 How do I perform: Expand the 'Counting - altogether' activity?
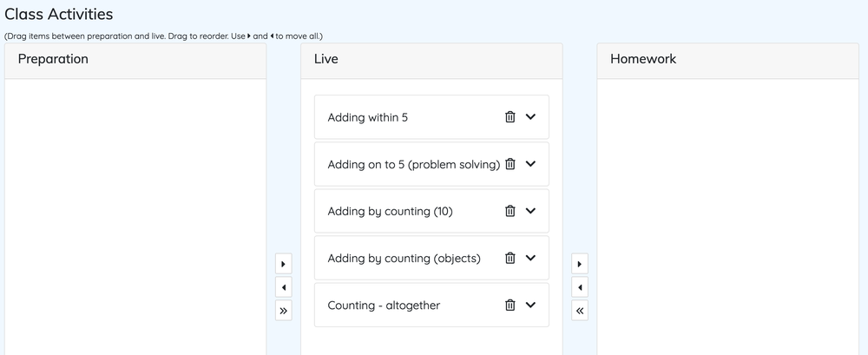pos(531,305)
